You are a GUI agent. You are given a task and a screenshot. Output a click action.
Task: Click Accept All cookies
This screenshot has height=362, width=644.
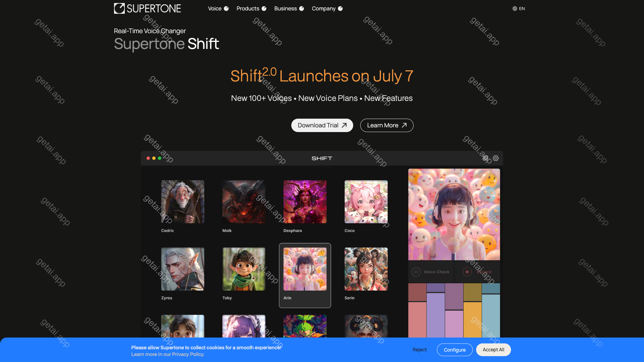[x=493, y=350]
